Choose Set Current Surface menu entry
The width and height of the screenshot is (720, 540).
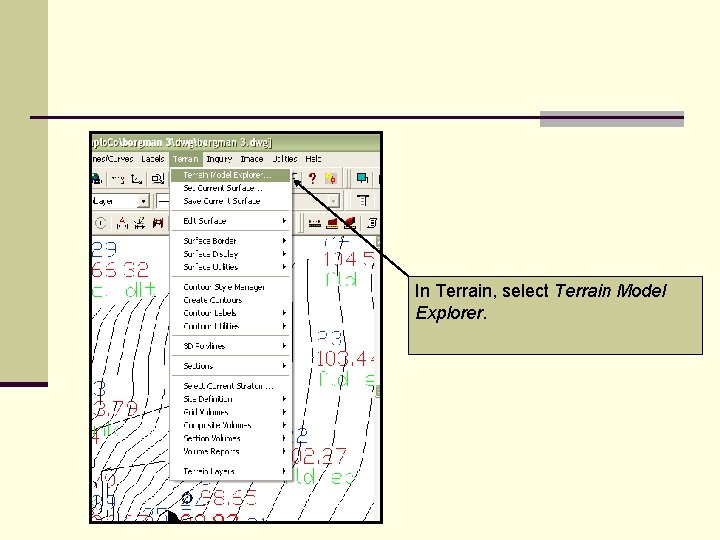231,188
